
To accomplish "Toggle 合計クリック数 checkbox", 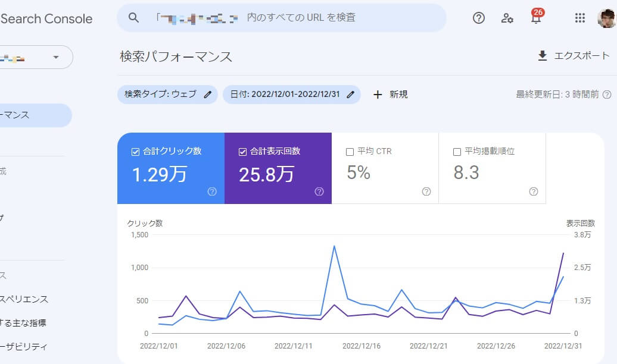I will 135,152.
